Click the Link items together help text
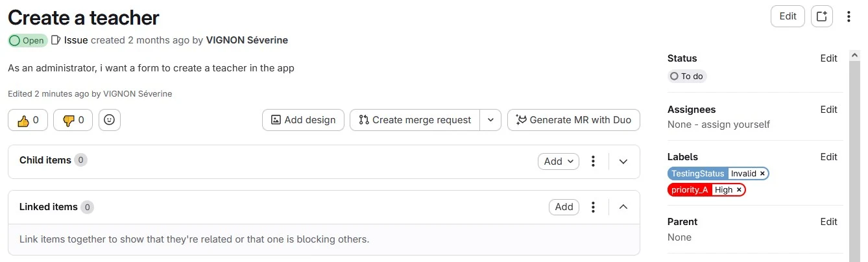 194,239
